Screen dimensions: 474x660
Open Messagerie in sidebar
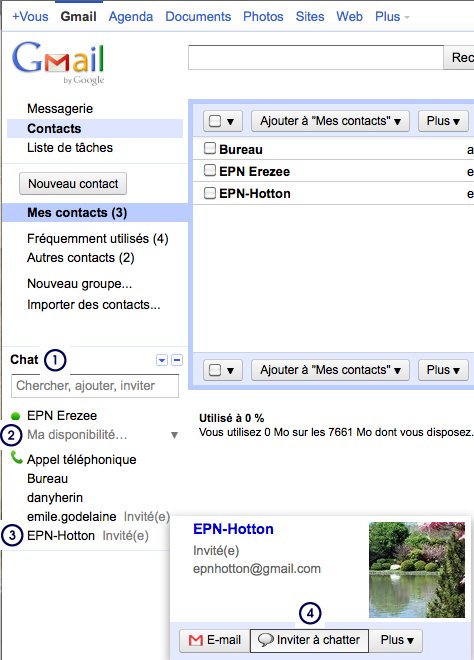pos(60,109)
